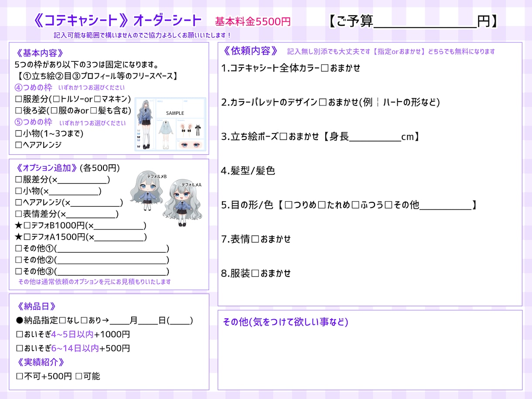Tick the トルソー checkbox
Screen dimensions: 532x399
click(56, 99)
